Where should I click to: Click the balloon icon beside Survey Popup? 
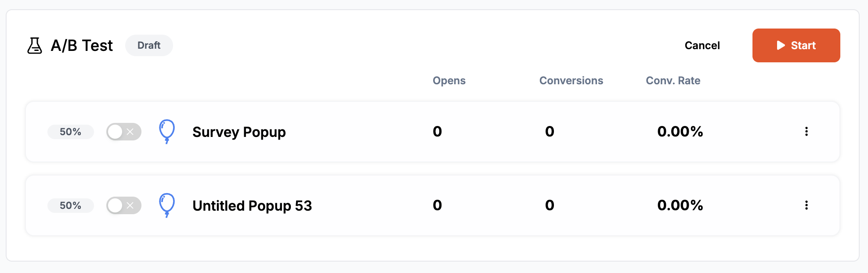pyautogui.click(x=167, y=131)
